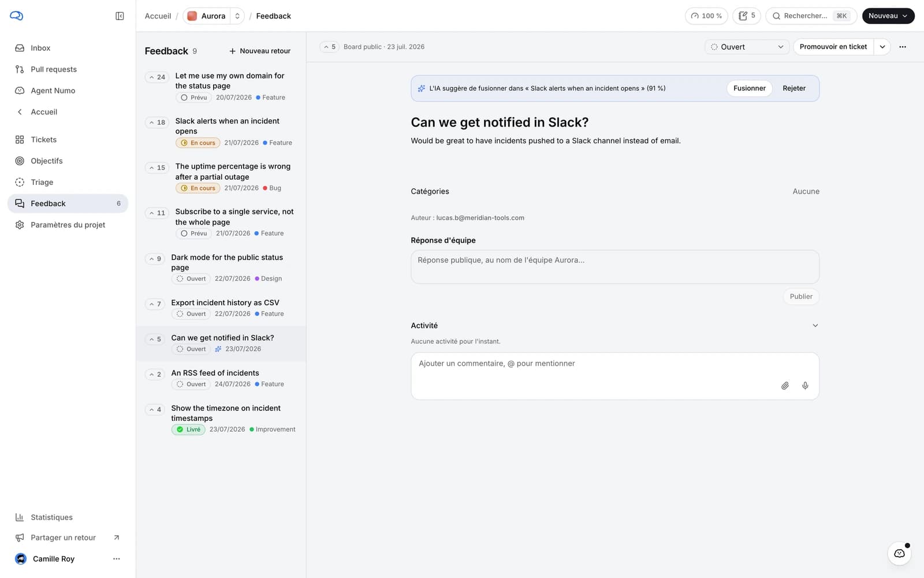Open Triage in the sidebar
This screenshot has width=924, height=578.
pyautogui.click(x=68, y=182)
